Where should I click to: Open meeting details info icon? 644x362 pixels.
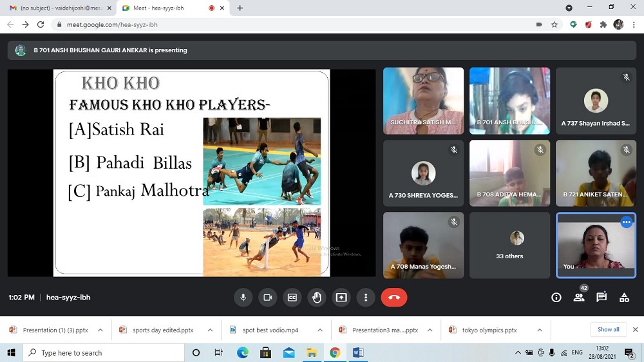pos(556,297)
